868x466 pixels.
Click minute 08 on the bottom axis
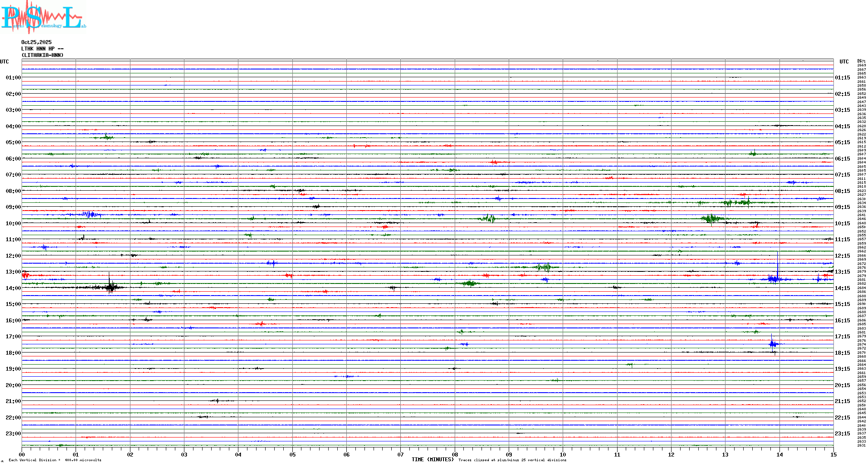point(455,455)
